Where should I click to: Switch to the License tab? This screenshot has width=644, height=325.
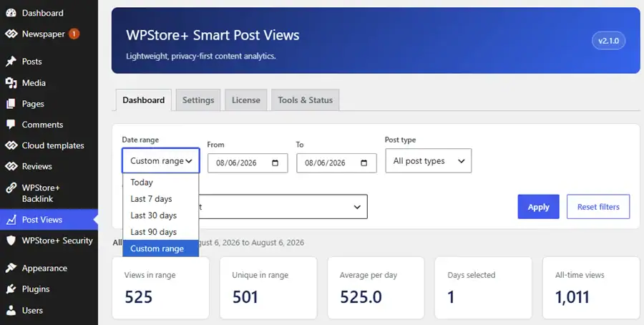point(245,100)
